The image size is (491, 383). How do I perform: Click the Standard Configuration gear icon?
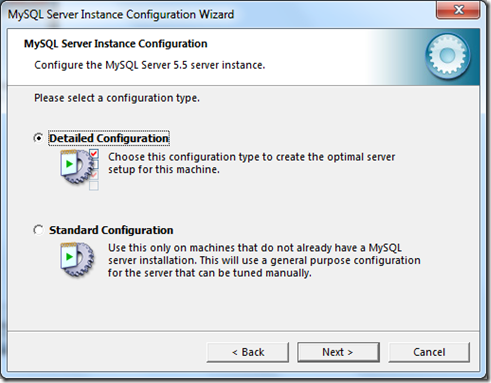point(77,259)
